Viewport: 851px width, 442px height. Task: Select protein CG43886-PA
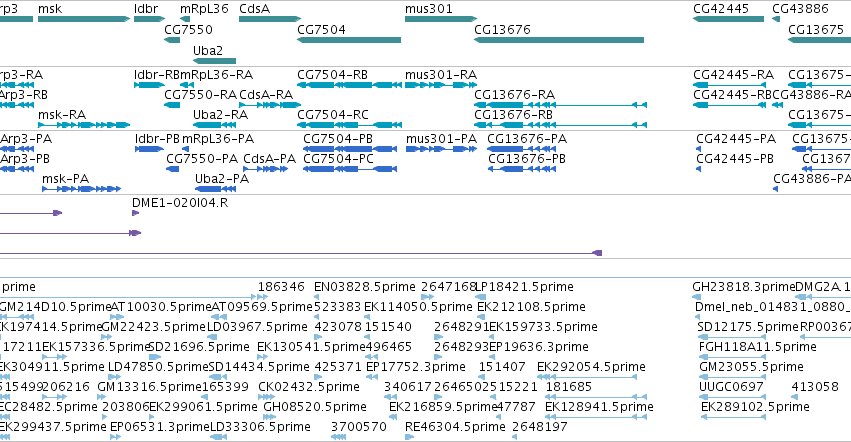point(776,189)
